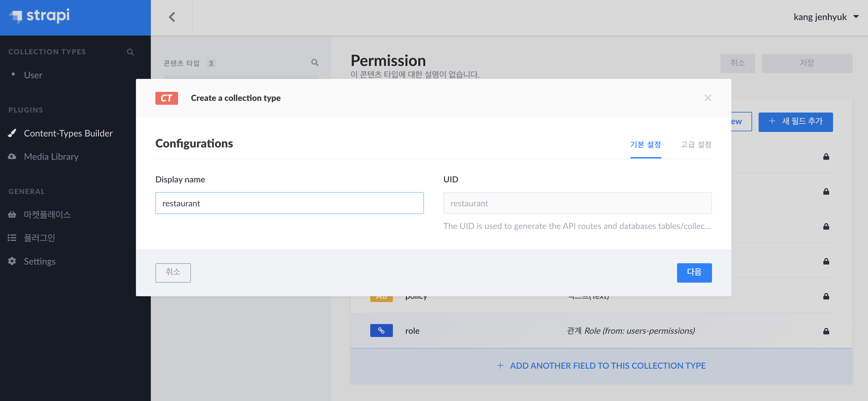Click the Settings gear icon

12,261
